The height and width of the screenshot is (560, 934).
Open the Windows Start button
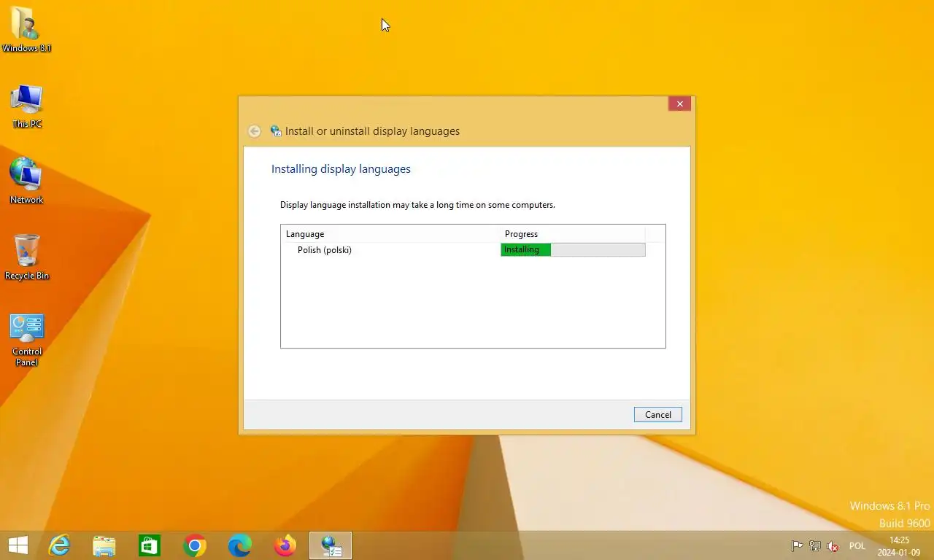pos(18,545)
